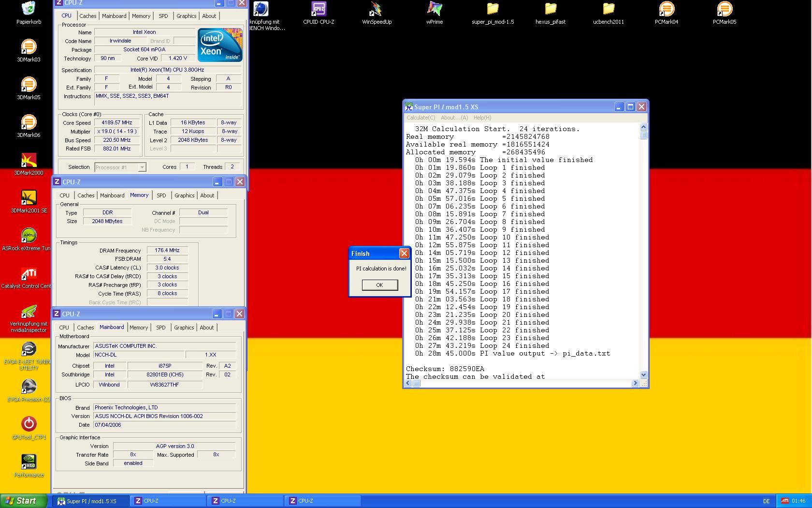Click BIOS Date value 07/04/2006

[x=165, y=425]
